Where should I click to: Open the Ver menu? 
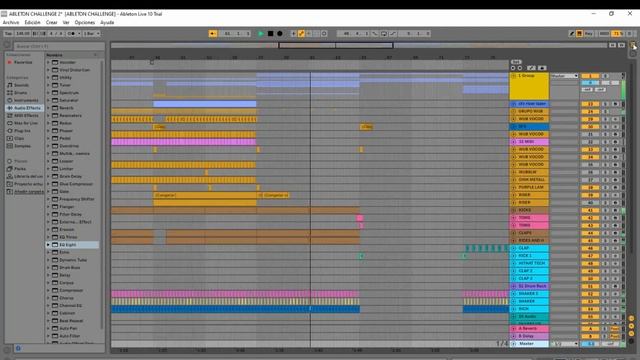(x=66, y=22)
